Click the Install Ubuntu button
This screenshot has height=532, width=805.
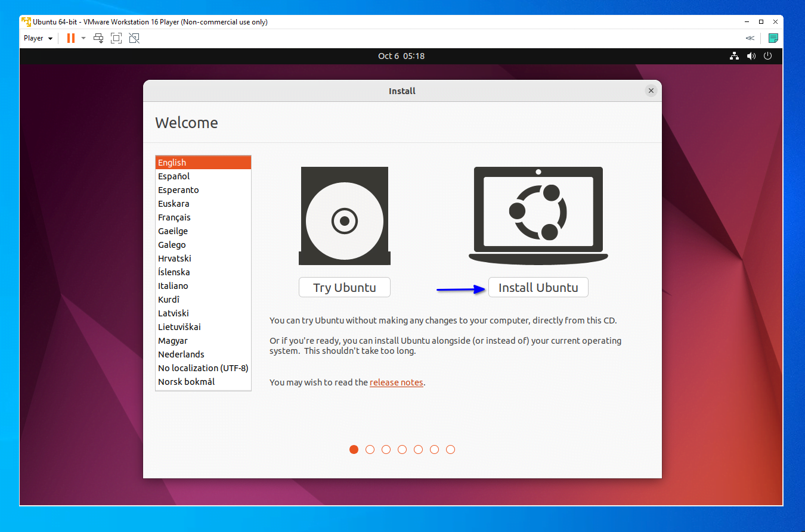click(538, 287)
